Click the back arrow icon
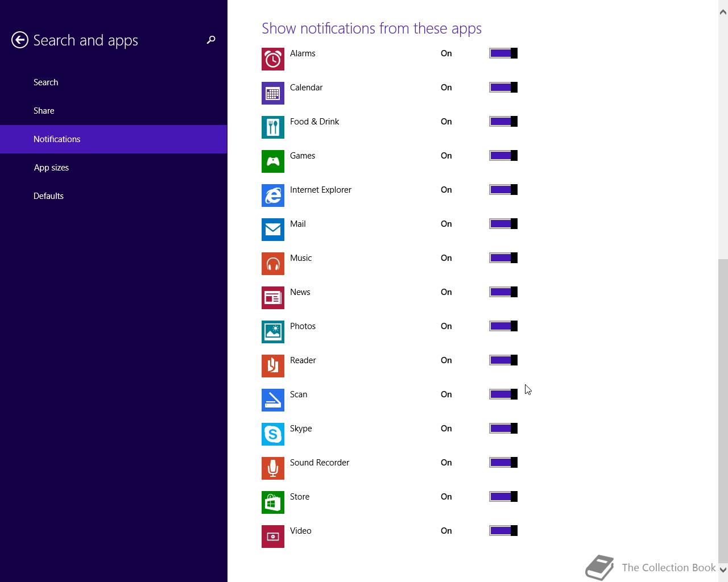 point(20,40)
